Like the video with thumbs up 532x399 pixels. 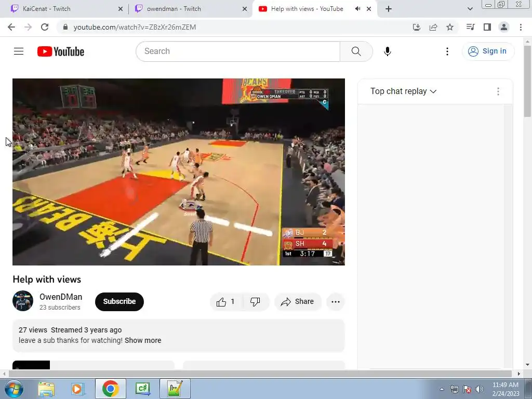coord(227,302)
